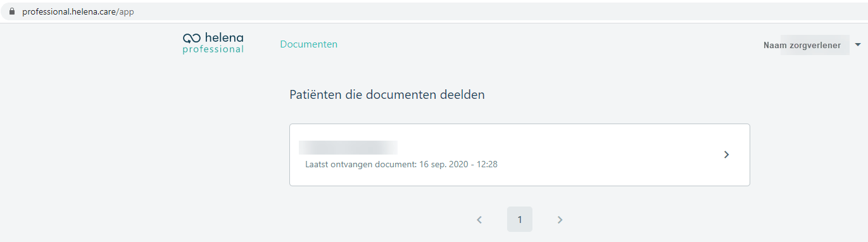Screen dimensions: 868x242
Task: Click the padlock icon in the address bar
Action: pos(12,12)
